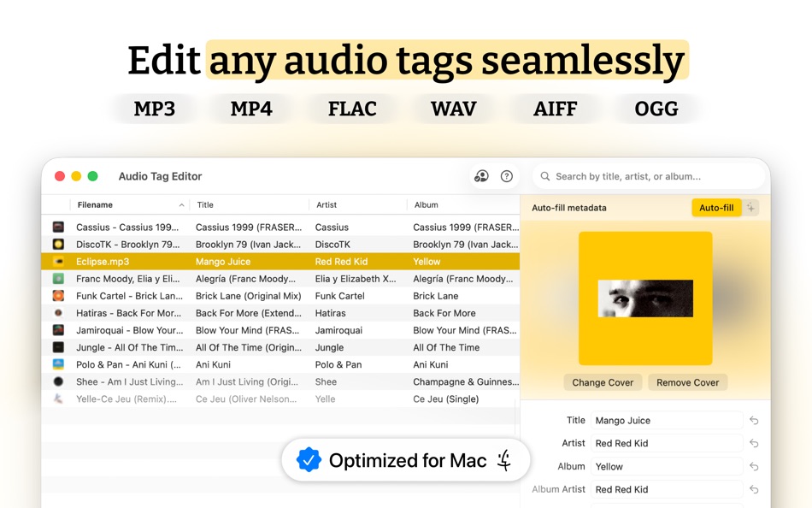Click the sparkle icon beside Auto-fill
The width and height of the screenshot is (812, 508).
click(x=750, y=207)
